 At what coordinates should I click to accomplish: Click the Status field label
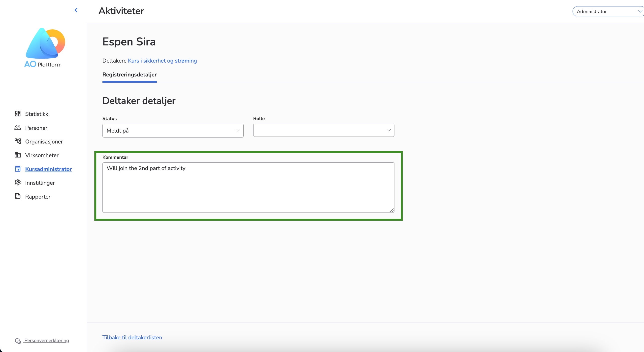tap(109, 119)
